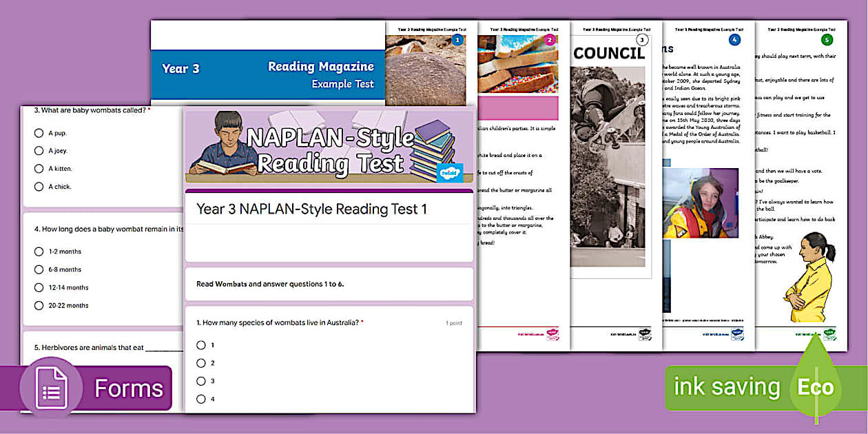The height and width of the screenshot is (434, 868).
Task: Click page badge "3" on the COUNCIL page
Action: click(642, 41)
